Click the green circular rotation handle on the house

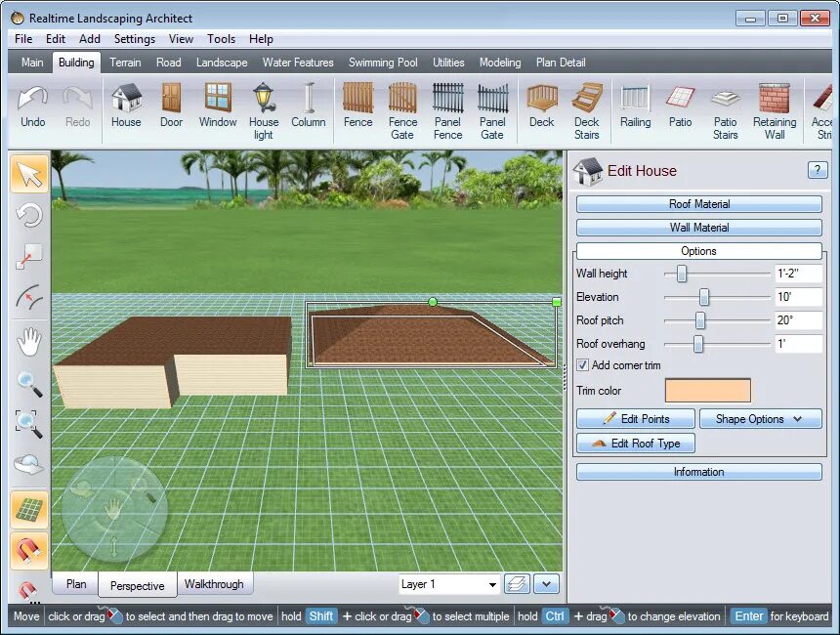(433, 302)
